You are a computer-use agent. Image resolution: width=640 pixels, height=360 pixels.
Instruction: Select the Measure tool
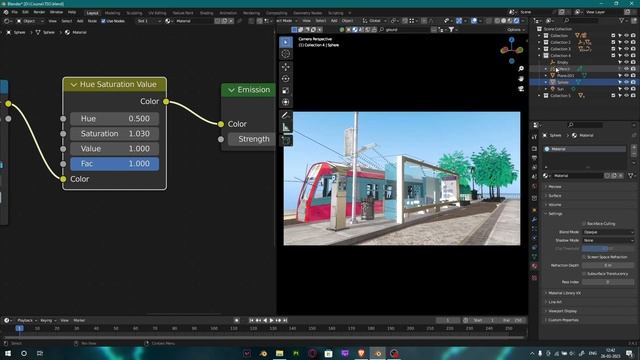point(286,128)
